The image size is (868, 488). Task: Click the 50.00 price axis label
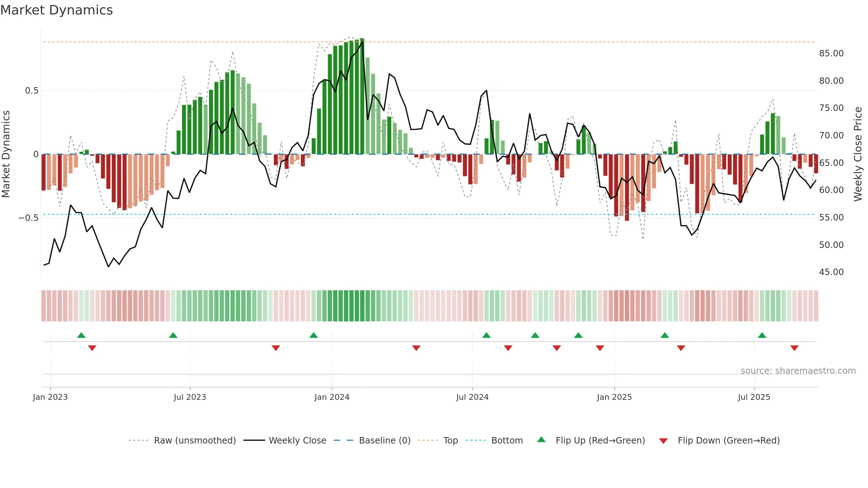coord(831,245)
